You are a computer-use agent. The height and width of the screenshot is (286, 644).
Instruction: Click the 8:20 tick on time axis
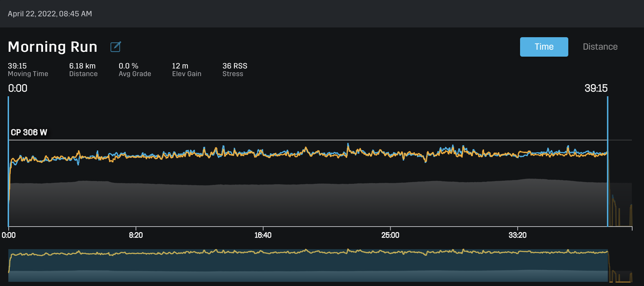(x=136, y=235)
